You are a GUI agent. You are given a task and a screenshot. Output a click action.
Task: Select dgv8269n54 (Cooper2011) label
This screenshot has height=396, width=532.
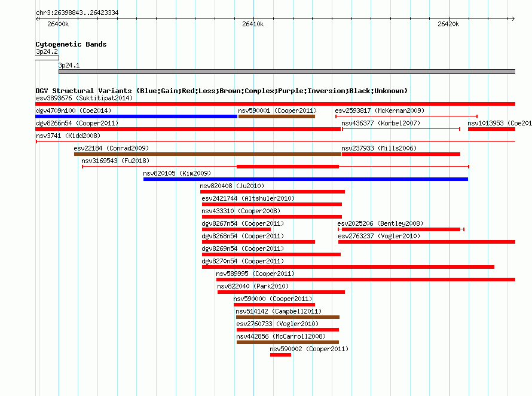(x=243, y=248)
